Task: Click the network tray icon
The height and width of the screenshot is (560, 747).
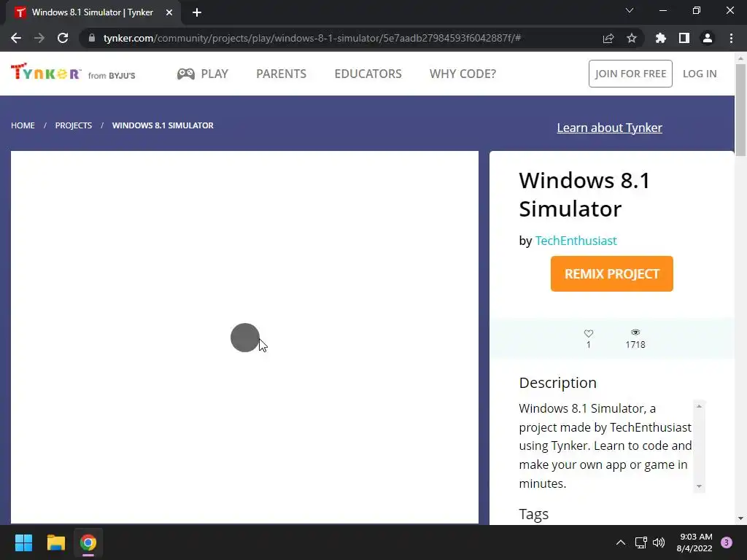Action: point(640,542)
